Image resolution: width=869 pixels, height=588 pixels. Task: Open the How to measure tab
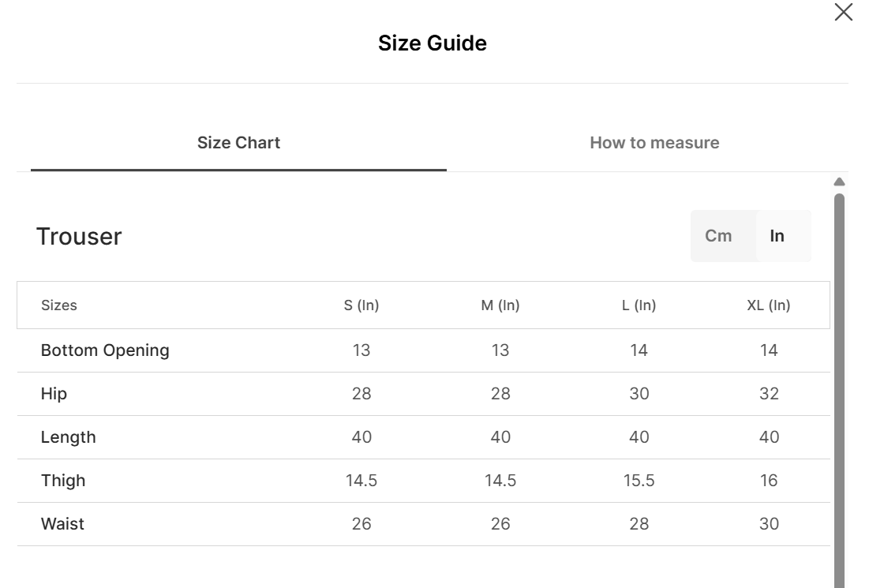pyautogui.click(x=654, y=143)
